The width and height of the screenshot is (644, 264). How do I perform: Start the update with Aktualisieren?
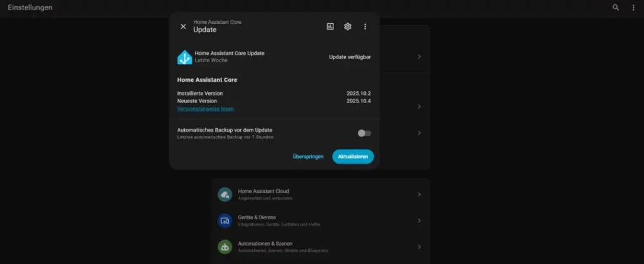pos(353,157)
